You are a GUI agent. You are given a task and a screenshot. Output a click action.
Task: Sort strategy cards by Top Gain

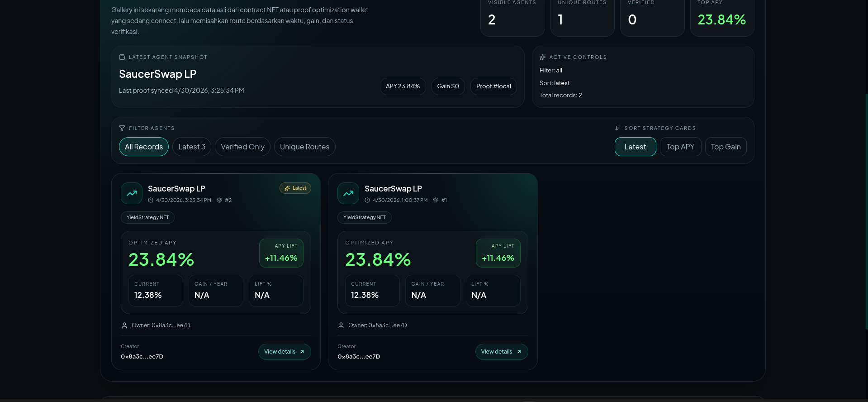(726, 147)
